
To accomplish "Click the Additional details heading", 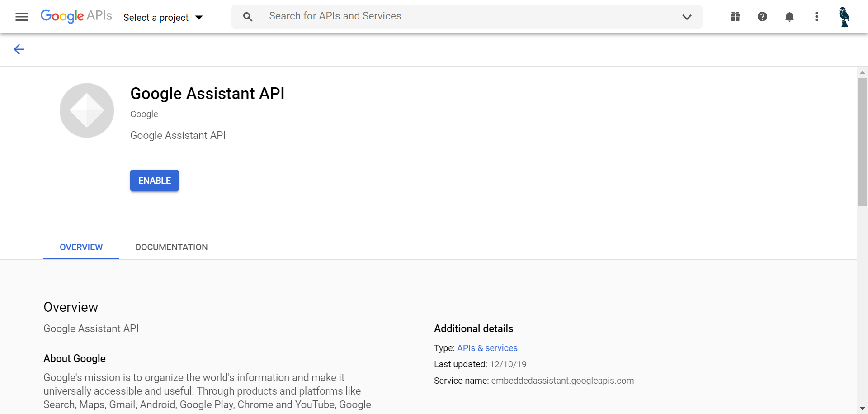I will 473,328.
